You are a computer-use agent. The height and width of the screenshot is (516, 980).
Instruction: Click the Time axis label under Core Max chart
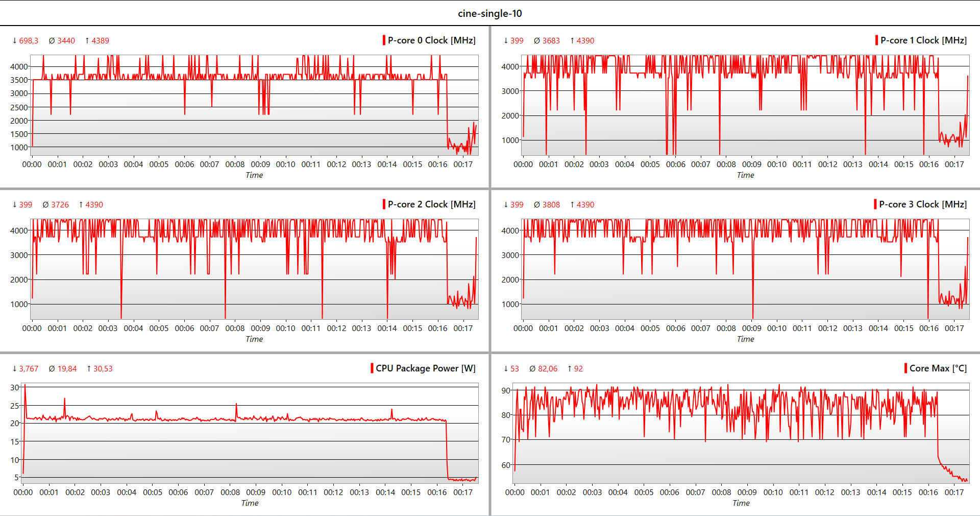click(x=742, y=503)
